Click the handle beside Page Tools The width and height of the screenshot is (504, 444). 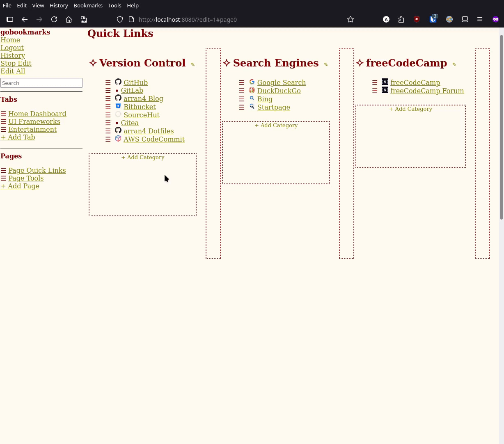(x=3, y=178)
